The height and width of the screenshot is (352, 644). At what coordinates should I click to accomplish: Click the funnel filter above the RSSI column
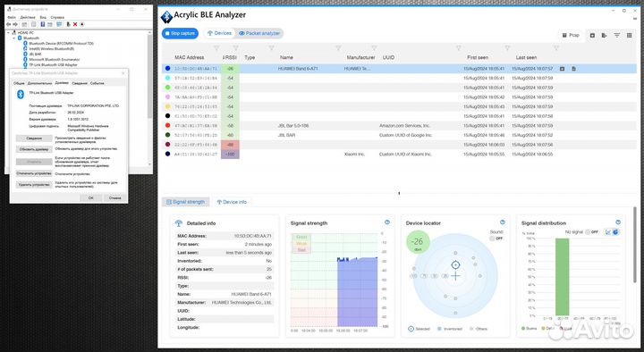[x=236, y=48]
